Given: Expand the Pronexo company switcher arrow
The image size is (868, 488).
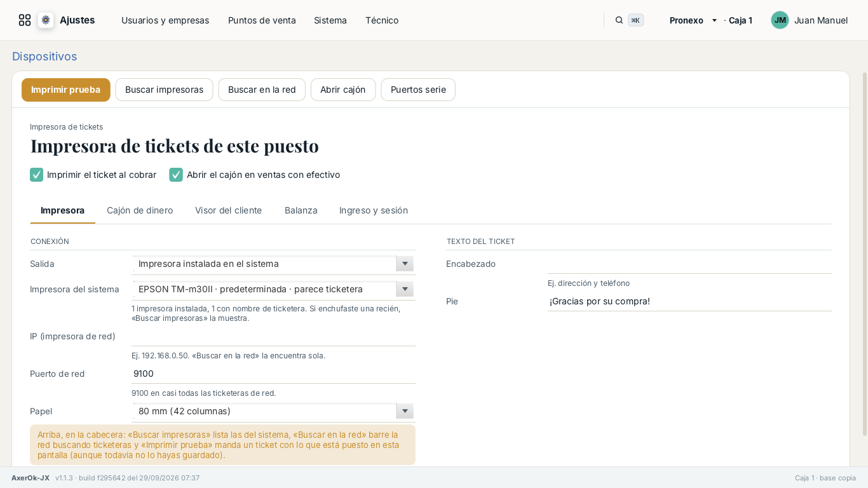Looking at the screenshot, I should tap(714, 20).
